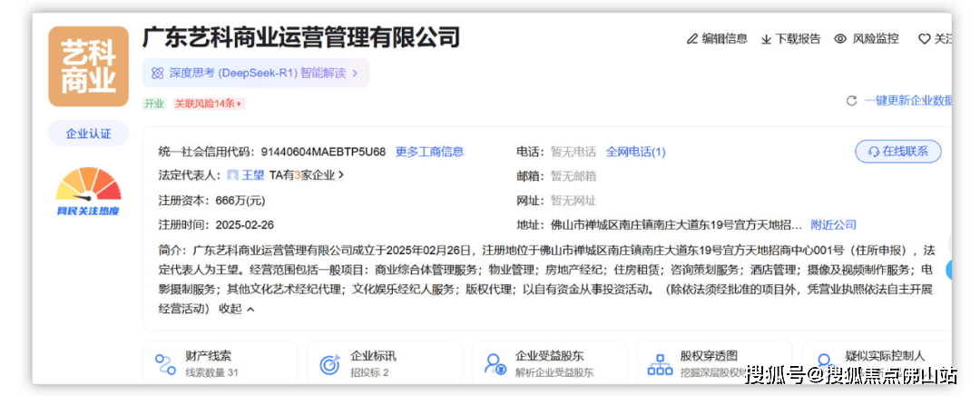Open the 企业标讯 target icon

[329, 364]
